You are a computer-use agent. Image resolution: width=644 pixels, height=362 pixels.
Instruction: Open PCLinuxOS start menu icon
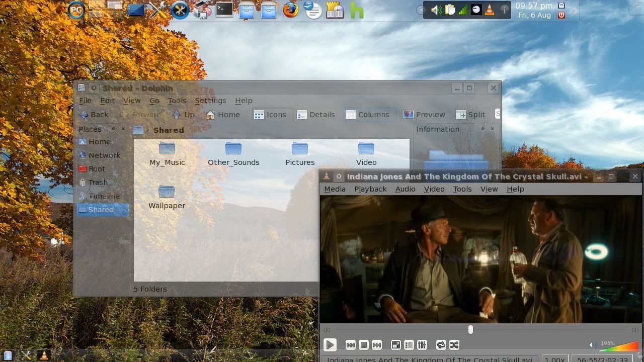(76, 10)
